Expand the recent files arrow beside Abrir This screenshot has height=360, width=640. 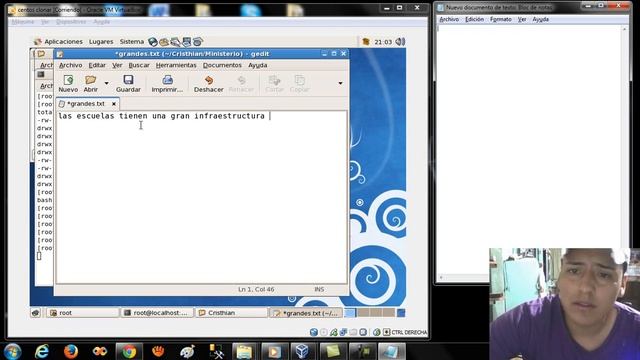[x=107, y=83]
